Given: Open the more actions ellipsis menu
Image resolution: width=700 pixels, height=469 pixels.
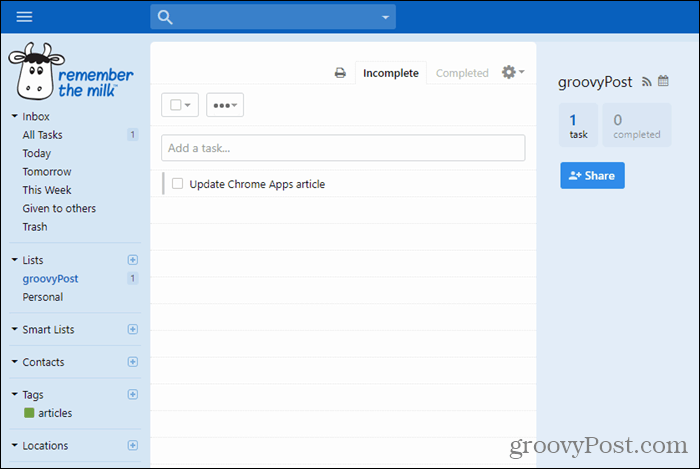Looking at the screenshot, I should tap(225, 105).
